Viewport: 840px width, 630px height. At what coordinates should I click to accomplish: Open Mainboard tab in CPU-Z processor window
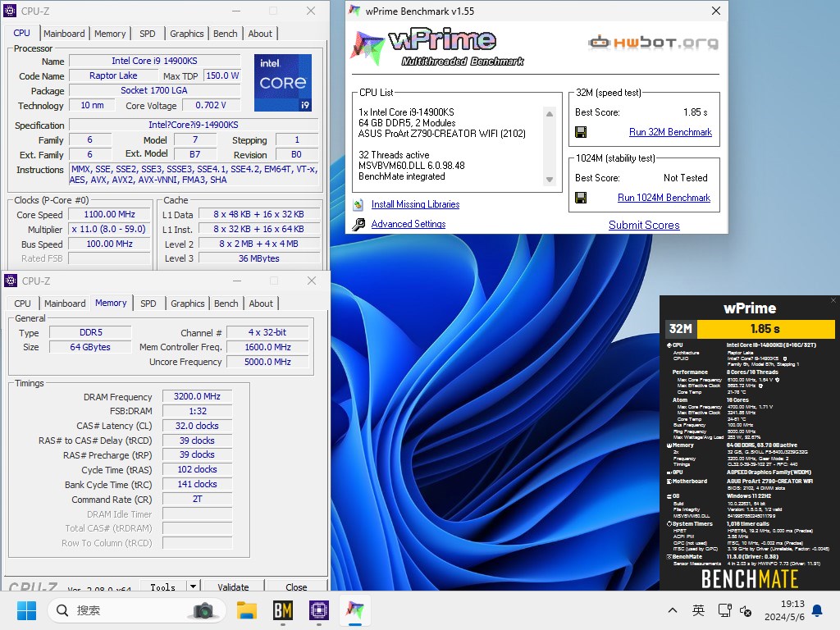(64, 33)
